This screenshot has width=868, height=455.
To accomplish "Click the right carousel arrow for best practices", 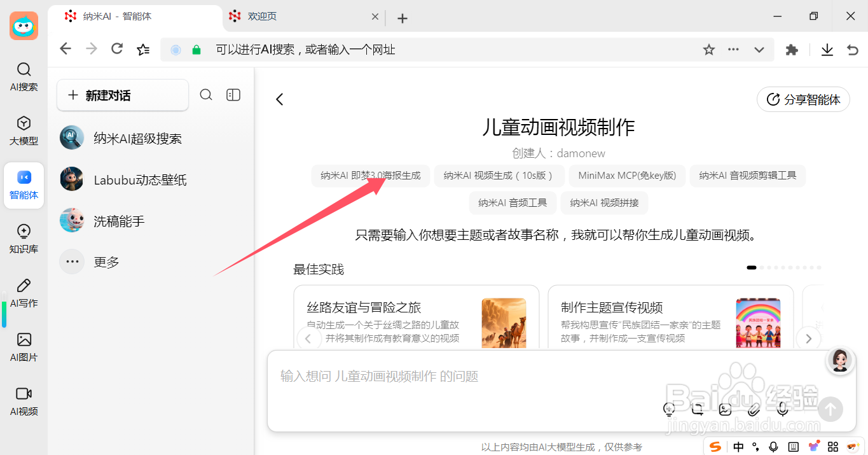I will pos(808,339).
